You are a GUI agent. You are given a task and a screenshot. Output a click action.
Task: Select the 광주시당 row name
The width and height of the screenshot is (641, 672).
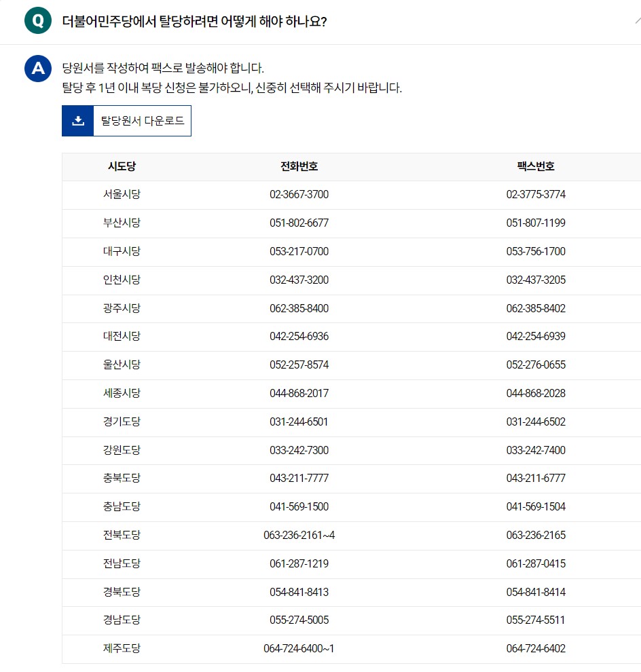tap(122, 308)
